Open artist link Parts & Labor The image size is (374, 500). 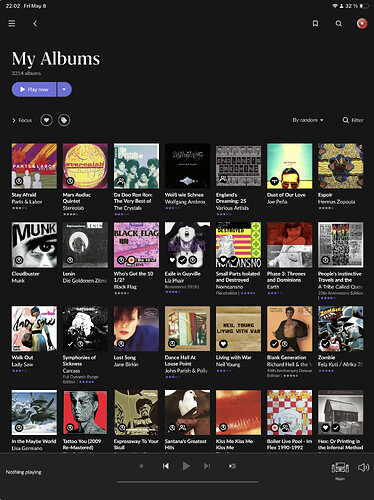coord(27,202)
